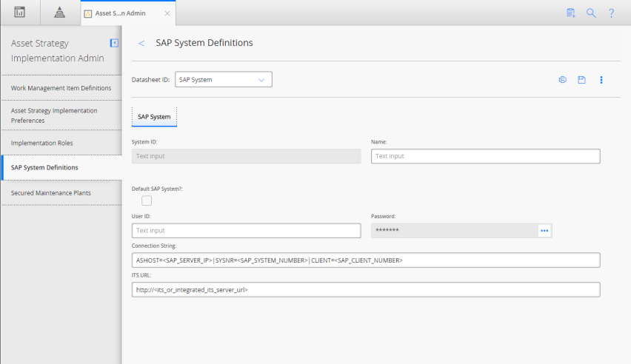Save the datasheet with disk icon
The image size is (631, 364).
(582, 80)
